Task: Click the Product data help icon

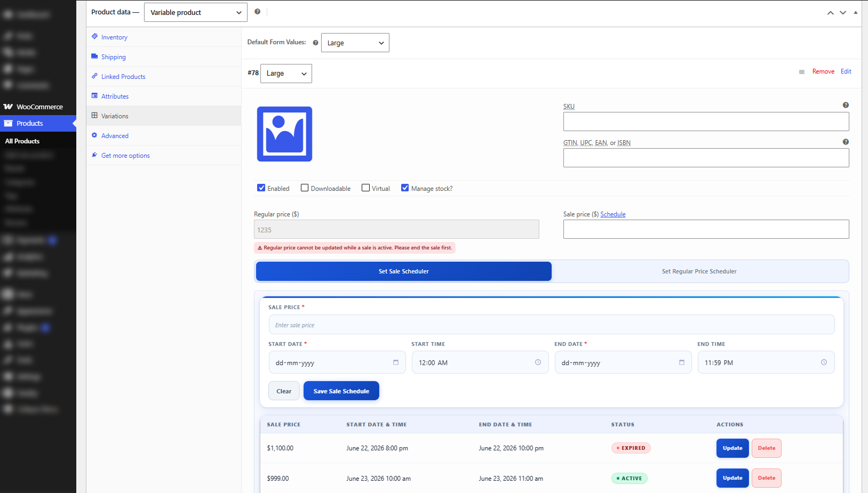Action: [x=258, y=12]
